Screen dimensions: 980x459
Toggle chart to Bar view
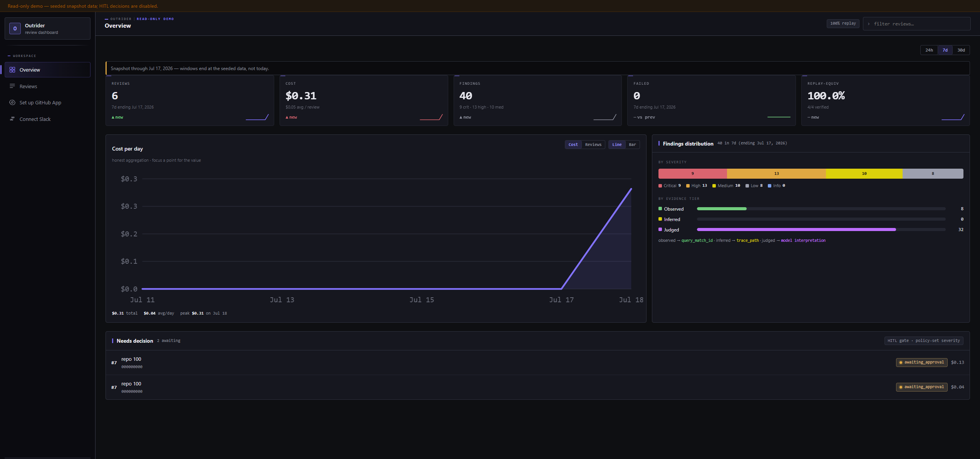pos(632,145)
